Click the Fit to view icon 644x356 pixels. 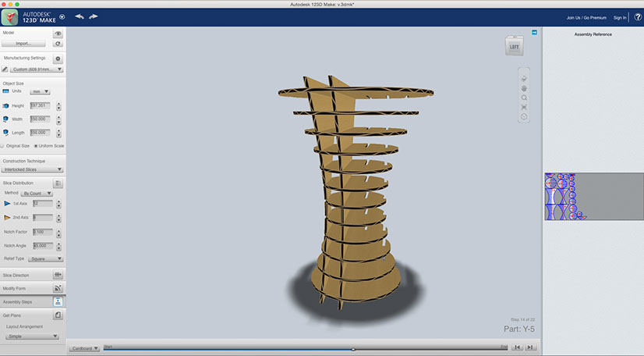click(524, 107)
